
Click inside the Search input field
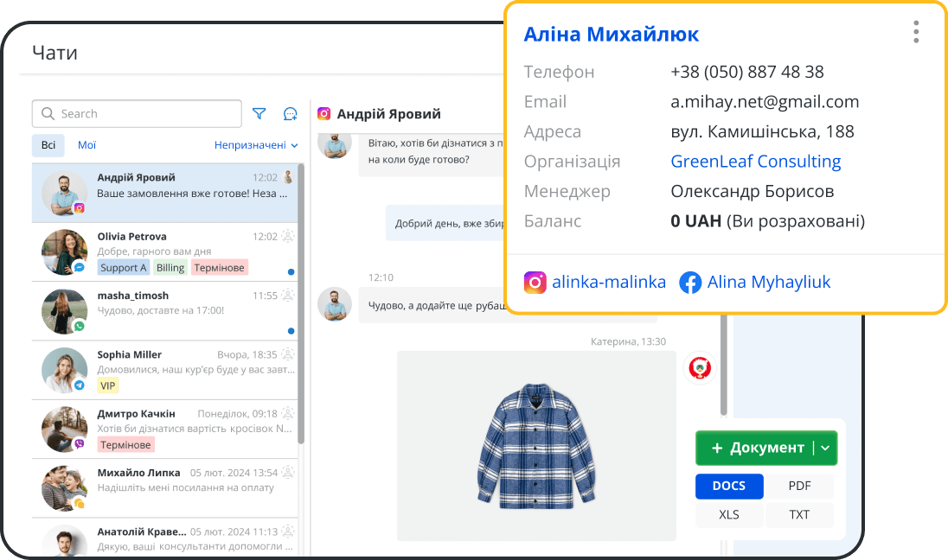[137, 113]
